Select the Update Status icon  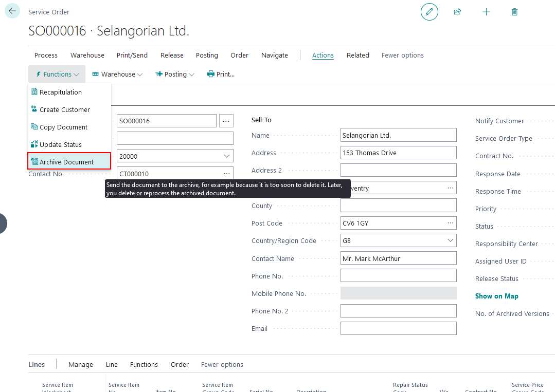[x=34, y=144]
